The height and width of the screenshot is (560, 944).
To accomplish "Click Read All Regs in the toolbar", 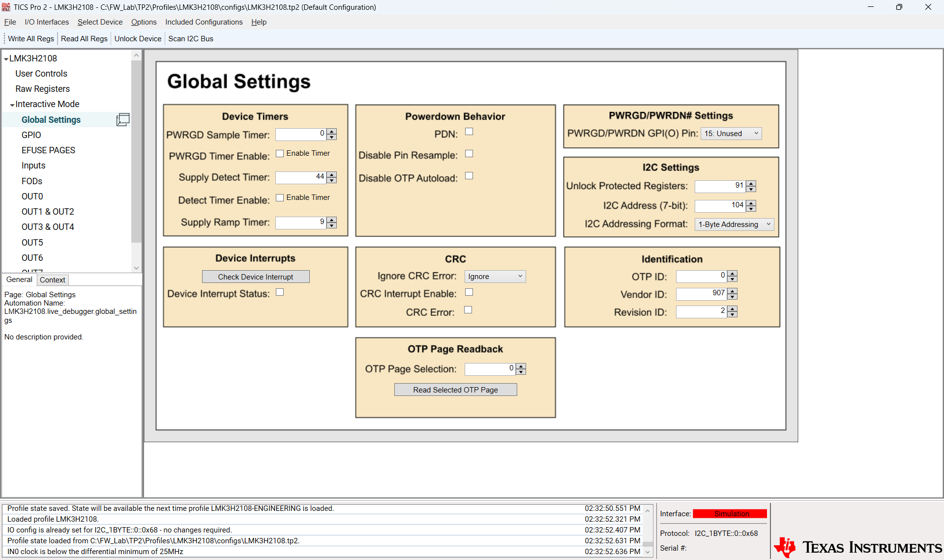I will pos(84,38).
